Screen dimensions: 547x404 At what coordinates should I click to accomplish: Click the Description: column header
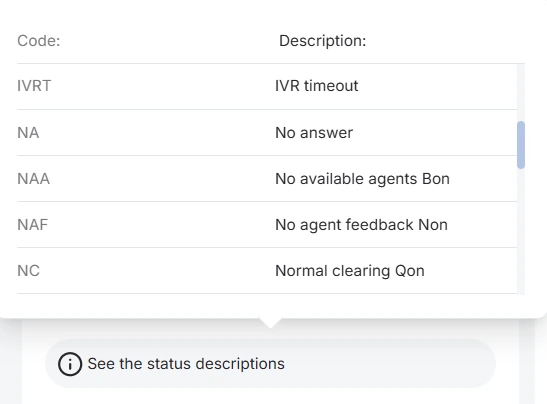pyautogui.click(x=323, y=41)
